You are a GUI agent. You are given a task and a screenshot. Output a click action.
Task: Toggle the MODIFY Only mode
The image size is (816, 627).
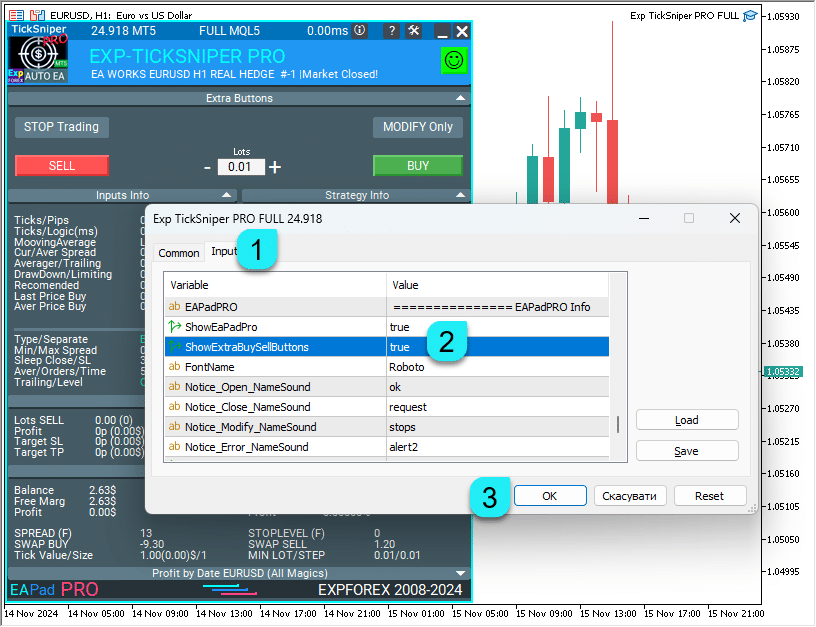[x=418, y=127]
